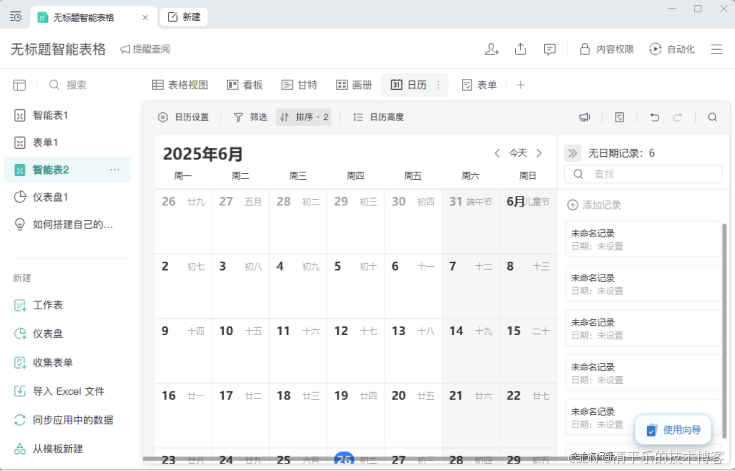Click the form icon in calendar toolbar
The image size is (735, 471).
pos(619,117)
